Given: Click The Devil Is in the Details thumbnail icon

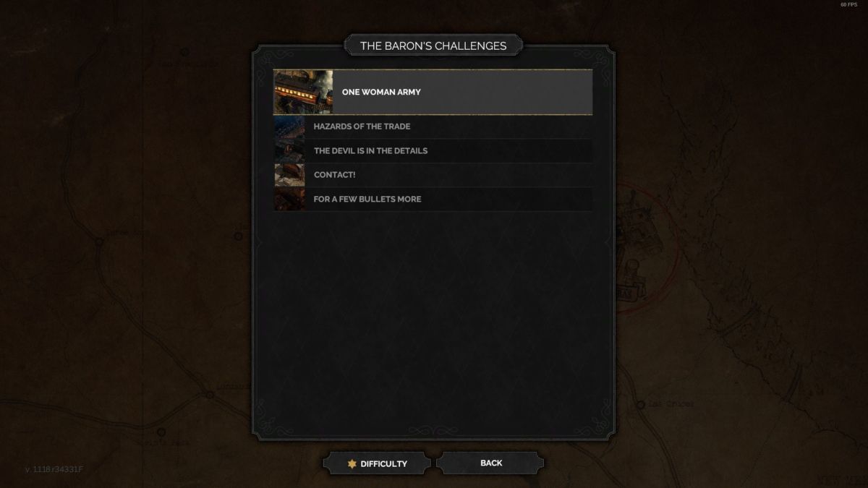Looking at the screenshot, I should coord(289,151).
